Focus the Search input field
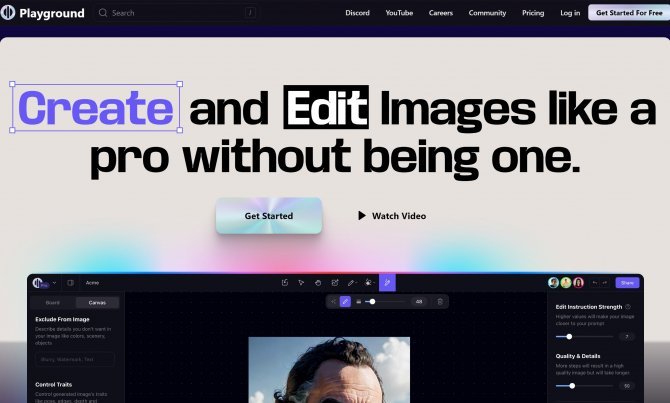The width and height of the screenshot is (670, 403). pyautogui.click(x=176, y=13)
